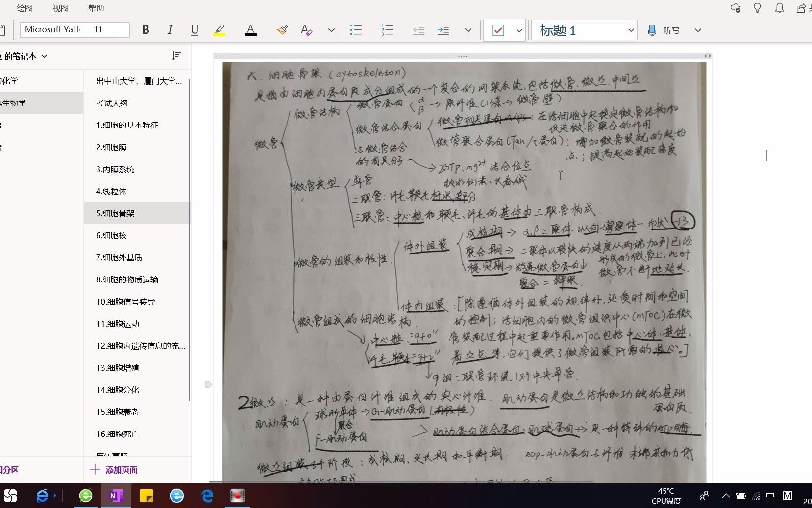Open the notifications bell

pos(779,8)
